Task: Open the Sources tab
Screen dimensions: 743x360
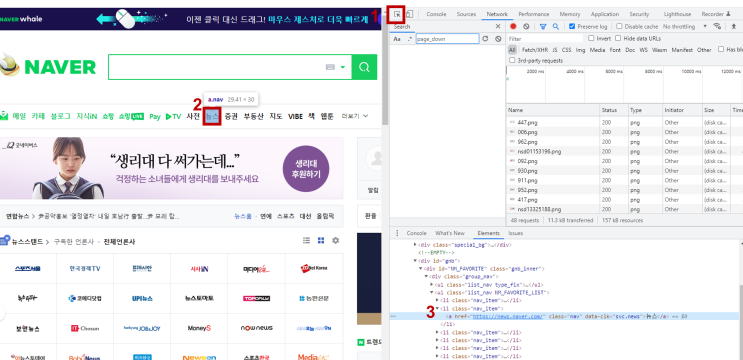Action: point(466,14)
